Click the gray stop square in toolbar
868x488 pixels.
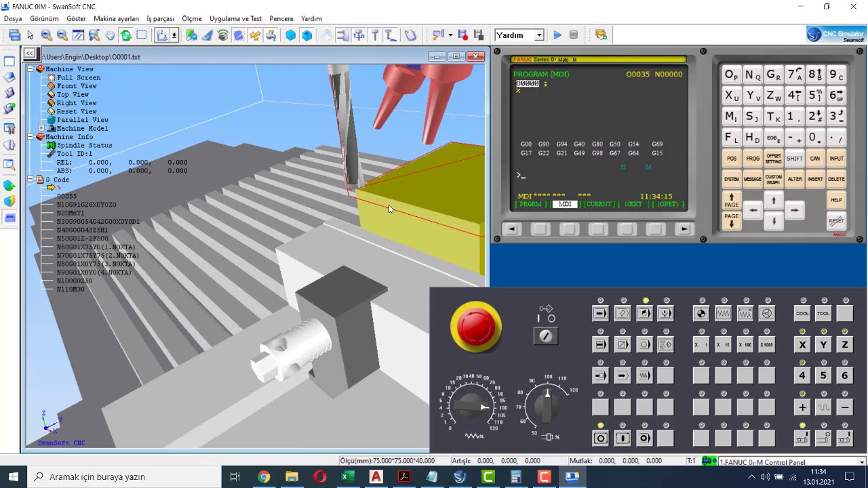[x=574, y=35]
